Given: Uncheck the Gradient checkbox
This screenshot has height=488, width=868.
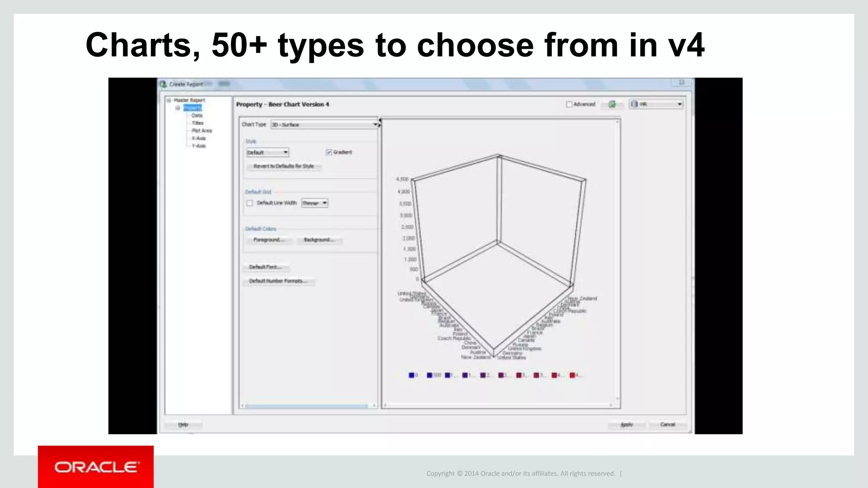Looking at the screenshot, I should point(328,152).
